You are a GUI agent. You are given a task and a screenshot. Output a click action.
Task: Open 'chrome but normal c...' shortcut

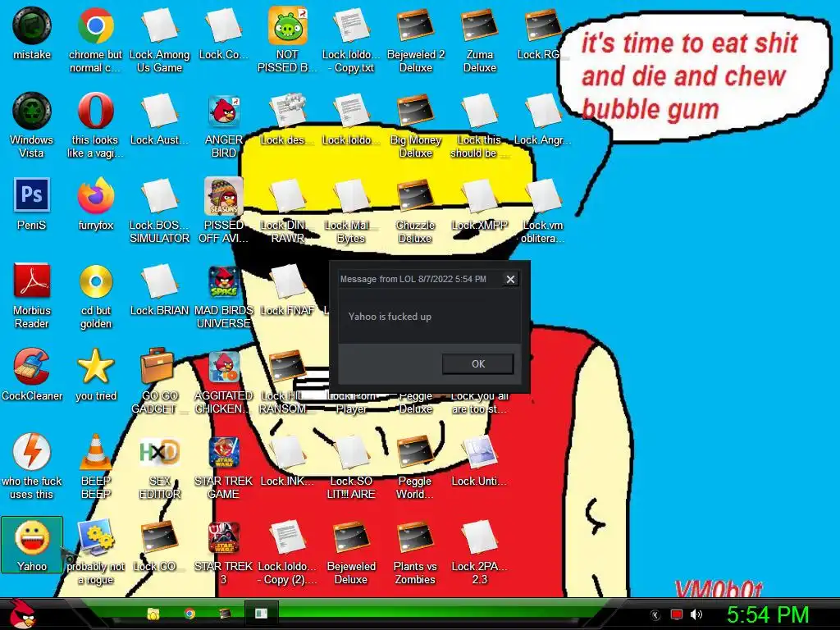[95, 40]
